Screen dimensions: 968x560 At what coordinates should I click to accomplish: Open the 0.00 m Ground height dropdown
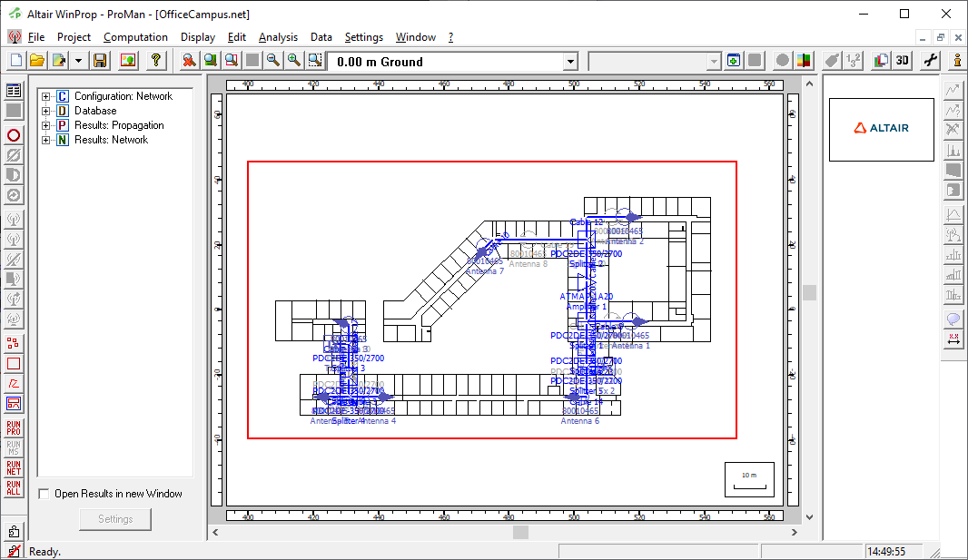pos(570,62)
